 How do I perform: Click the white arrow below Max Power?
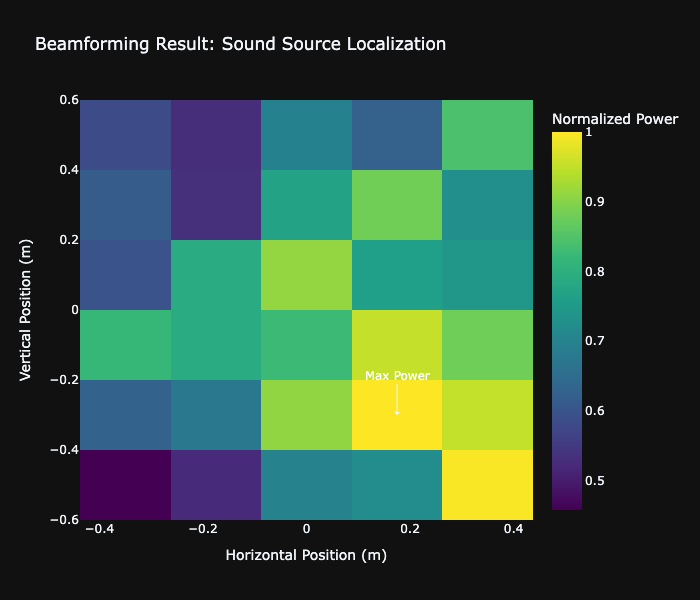[x=397, y=400]
